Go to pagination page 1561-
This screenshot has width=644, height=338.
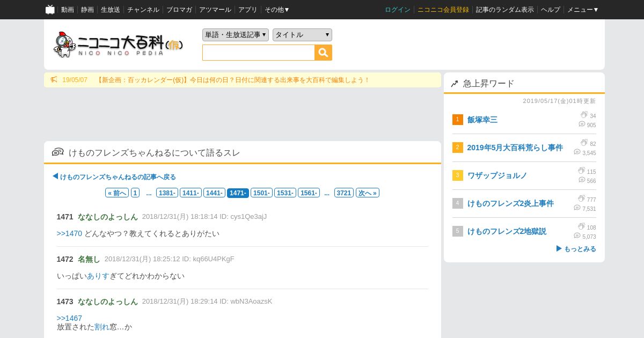pyautogui.click(x=309, y=193)
